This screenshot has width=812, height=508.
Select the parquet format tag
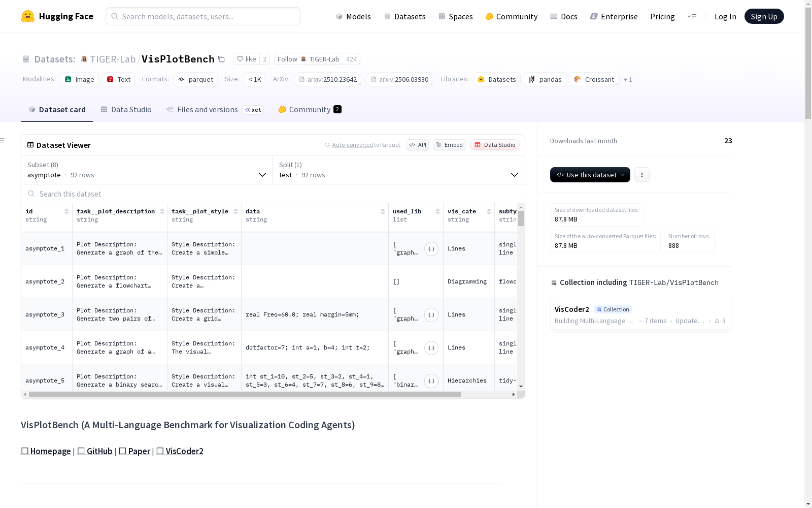coord(195,79)
